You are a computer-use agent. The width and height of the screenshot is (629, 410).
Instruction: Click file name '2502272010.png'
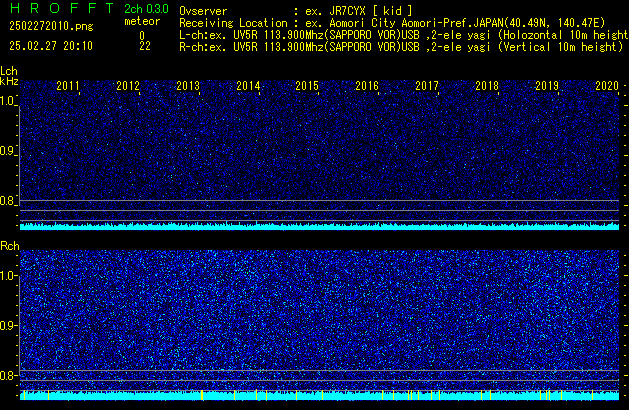pyautogui.click(x=51, y=26)
